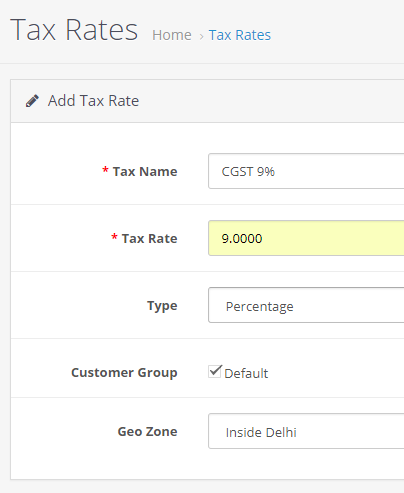The width and height of the screenshot is (404, 493).
Task: Click the Type field label
Action: tap(162, 306)
